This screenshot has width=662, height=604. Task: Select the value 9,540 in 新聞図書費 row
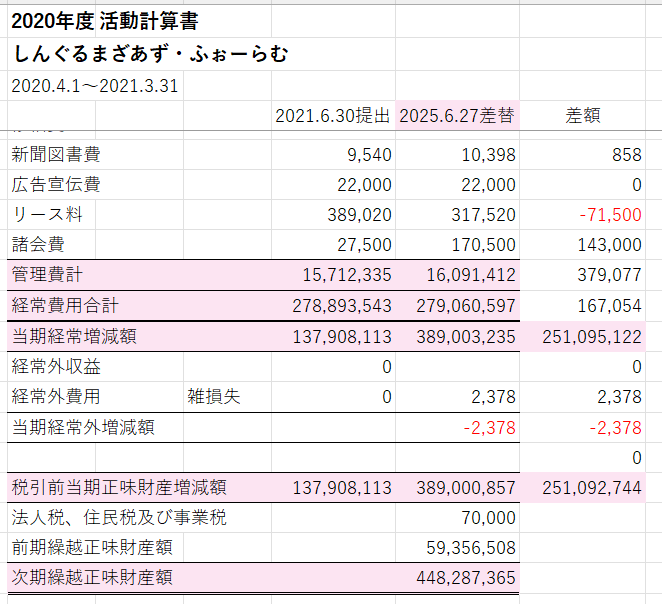[x=369, y=155]
